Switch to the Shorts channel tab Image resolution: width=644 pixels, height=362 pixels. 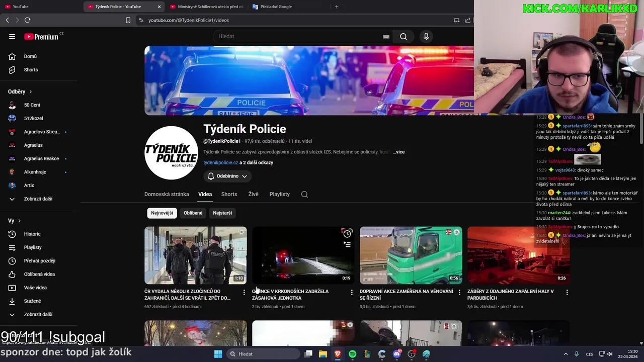229,195
